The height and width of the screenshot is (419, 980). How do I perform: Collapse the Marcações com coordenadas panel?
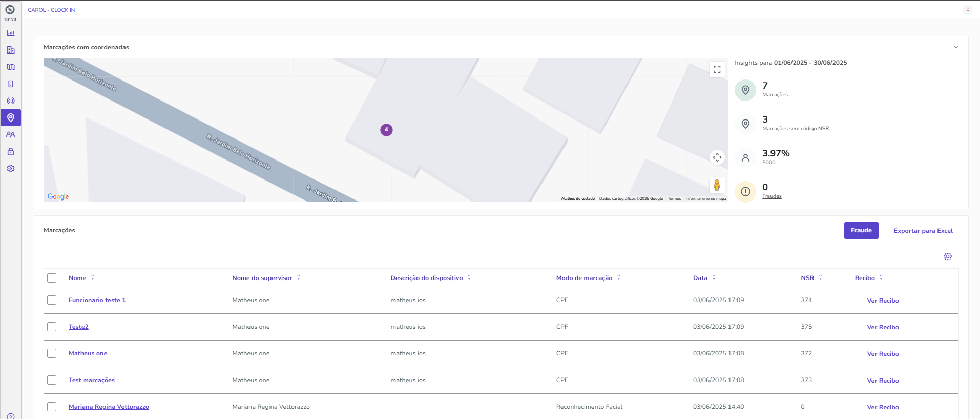(955, 47)
